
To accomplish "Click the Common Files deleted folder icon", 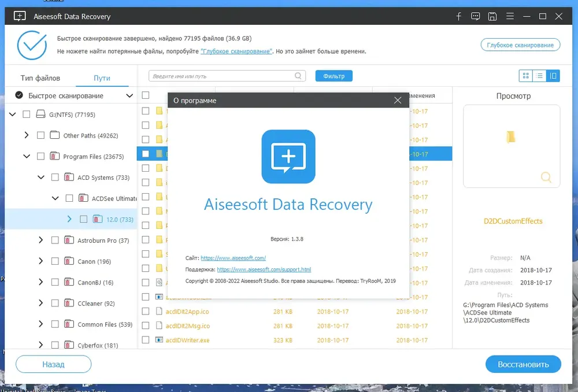I will click(69, 324).
